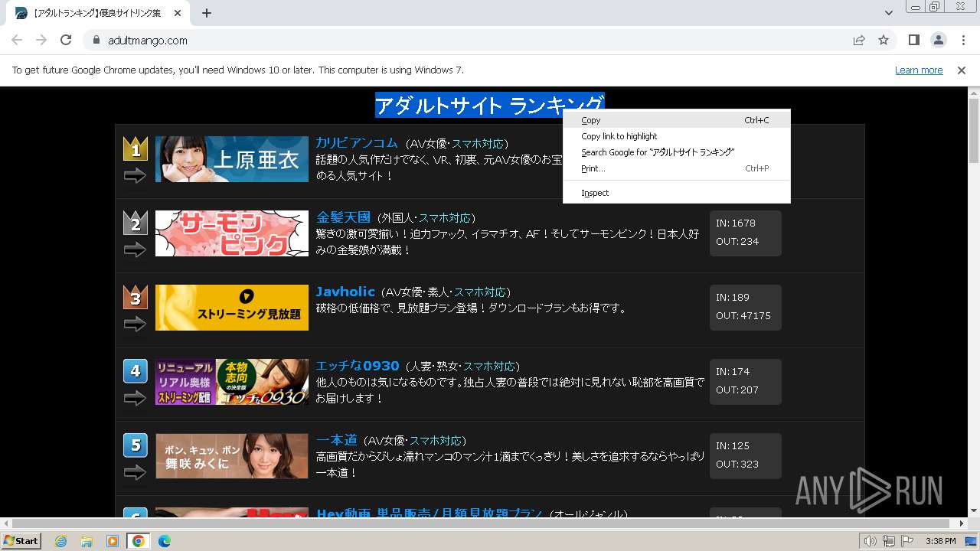This screenshot has width=980, height=551.
Task: Choose Print from the context menu
Action: [677, 168]
